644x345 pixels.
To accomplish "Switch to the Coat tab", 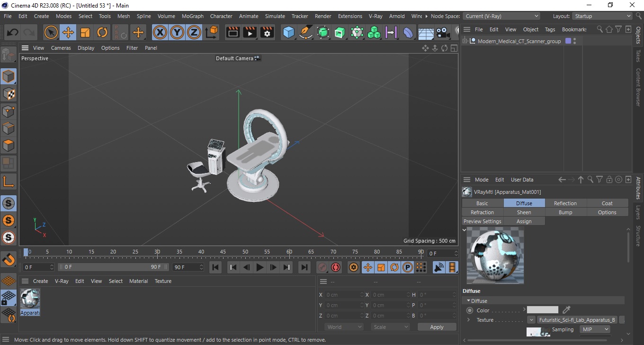I will coord(607,203).
